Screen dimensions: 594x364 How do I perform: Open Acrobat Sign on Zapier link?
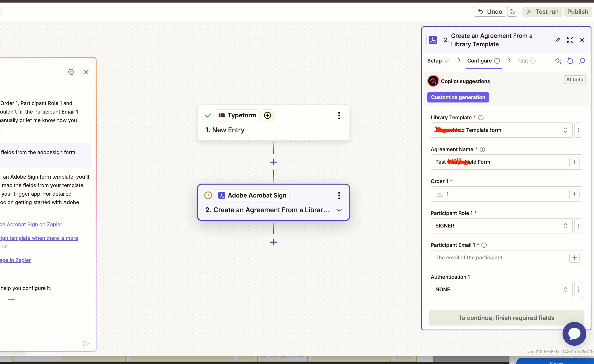pos(31,225)
